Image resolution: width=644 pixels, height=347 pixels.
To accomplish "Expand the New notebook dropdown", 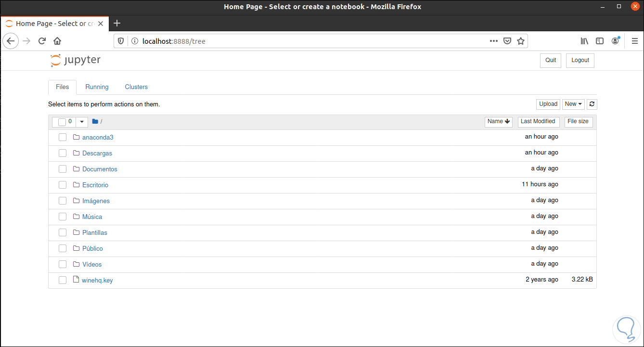I will tap(573, 104).
